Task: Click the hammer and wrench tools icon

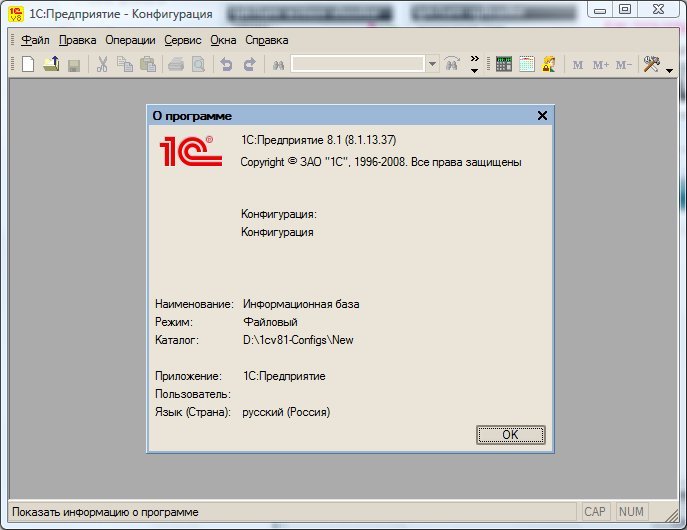Action: pyautogui.click(x=652, y=64)
